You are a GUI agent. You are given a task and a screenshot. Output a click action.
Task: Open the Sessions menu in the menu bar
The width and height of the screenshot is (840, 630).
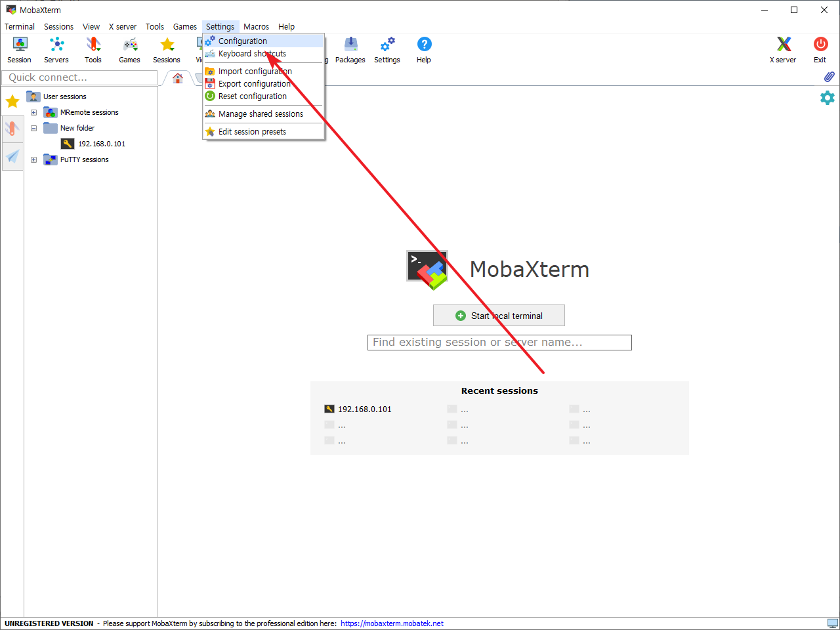(58, 27)
